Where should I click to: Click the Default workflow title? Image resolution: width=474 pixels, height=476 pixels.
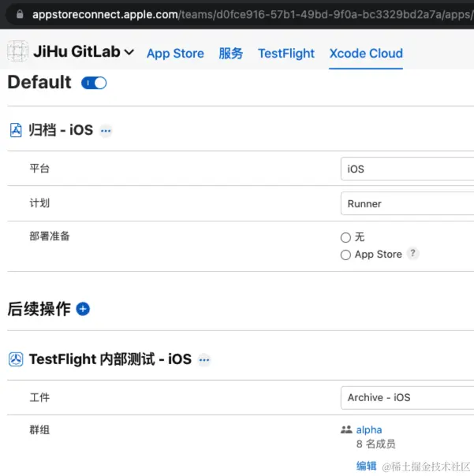click(39, 82)
